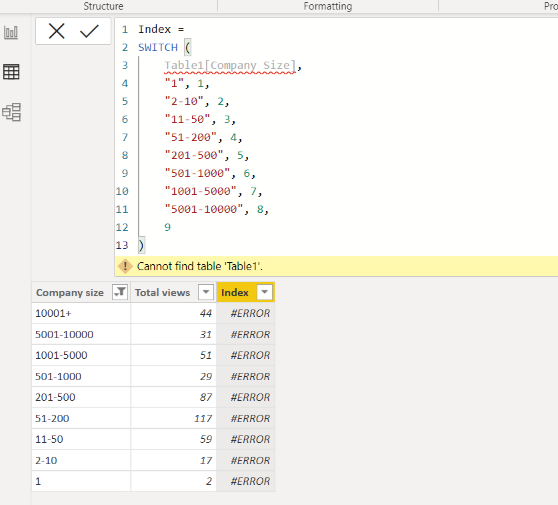Select the Total views cell showing 31
This screenshot has height=505, width=558.
(174, 334)
